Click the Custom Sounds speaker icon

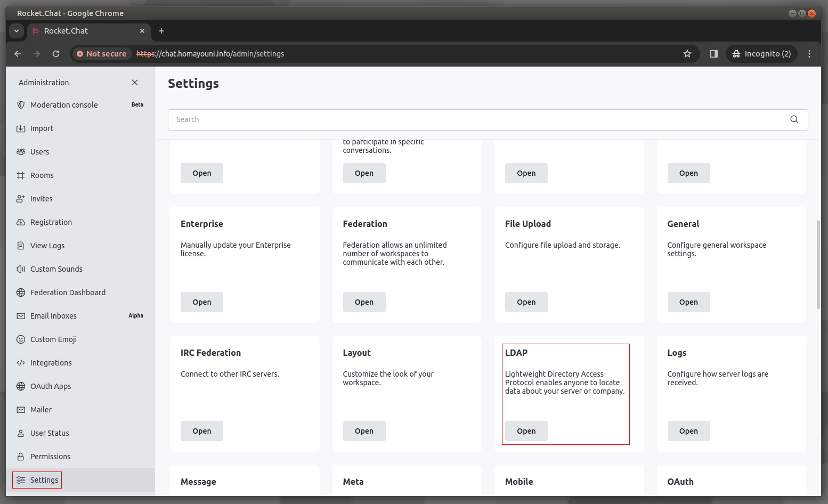coord(21,269)
